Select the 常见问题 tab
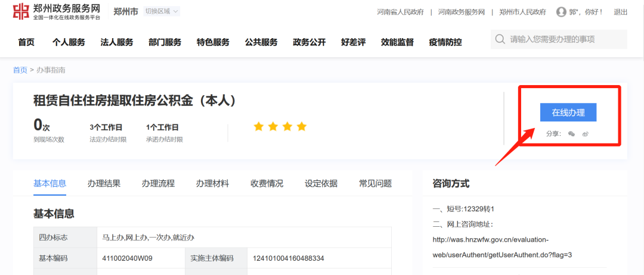 tap(375, 183)
